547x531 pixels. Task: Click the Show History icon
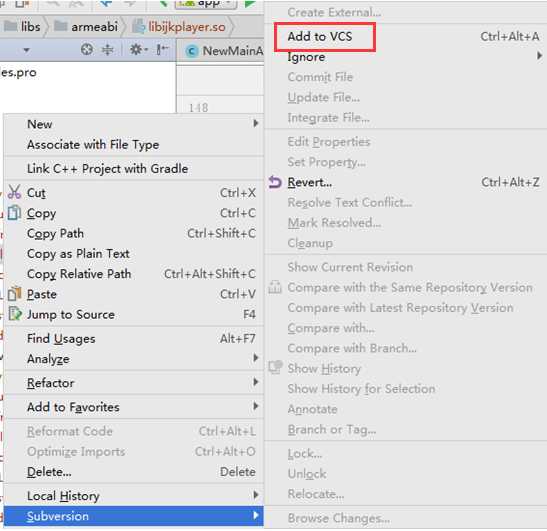pyautogui.click(x=275, y=367)
